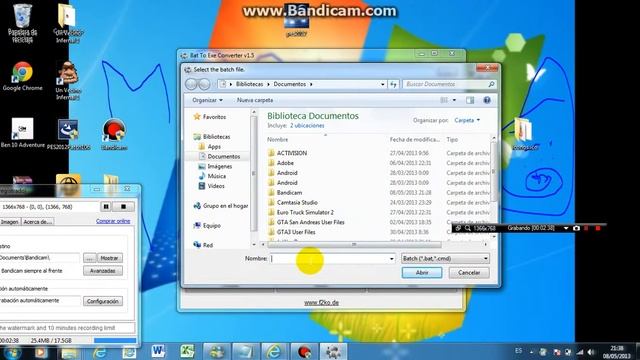Screen dimensions: 640x360
Task: Click the forward navigation arrow in the dialog
Action: point(204,84)
